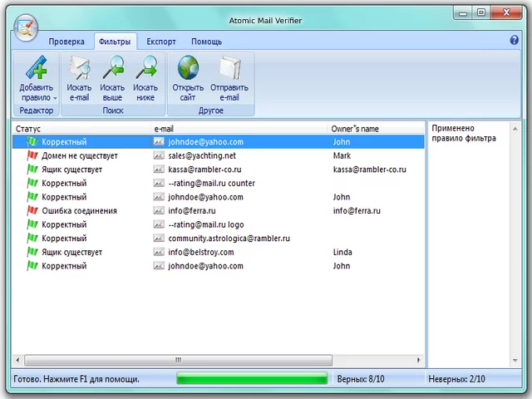Click the mail icon next to sales@yachting.net
This screenshot has height=399, width=532.
pyautogui.click(x=159, y=155)
